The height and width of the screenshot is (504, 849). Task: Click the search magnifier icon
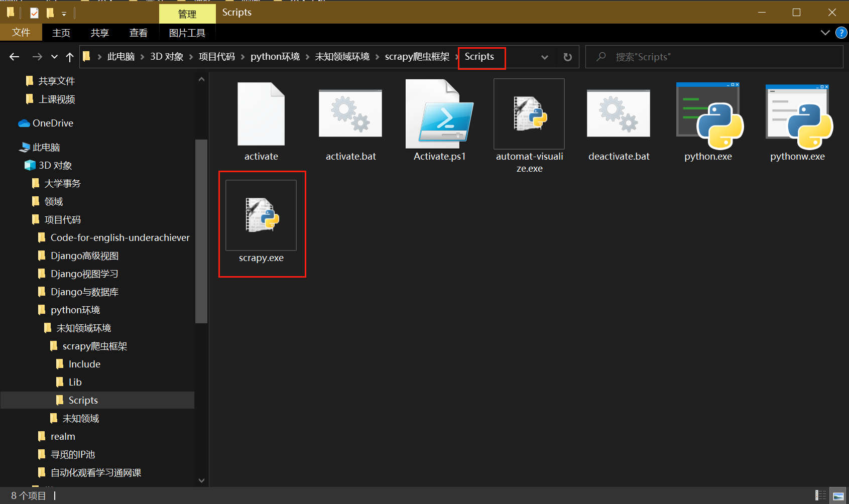[x=600, y=57]
